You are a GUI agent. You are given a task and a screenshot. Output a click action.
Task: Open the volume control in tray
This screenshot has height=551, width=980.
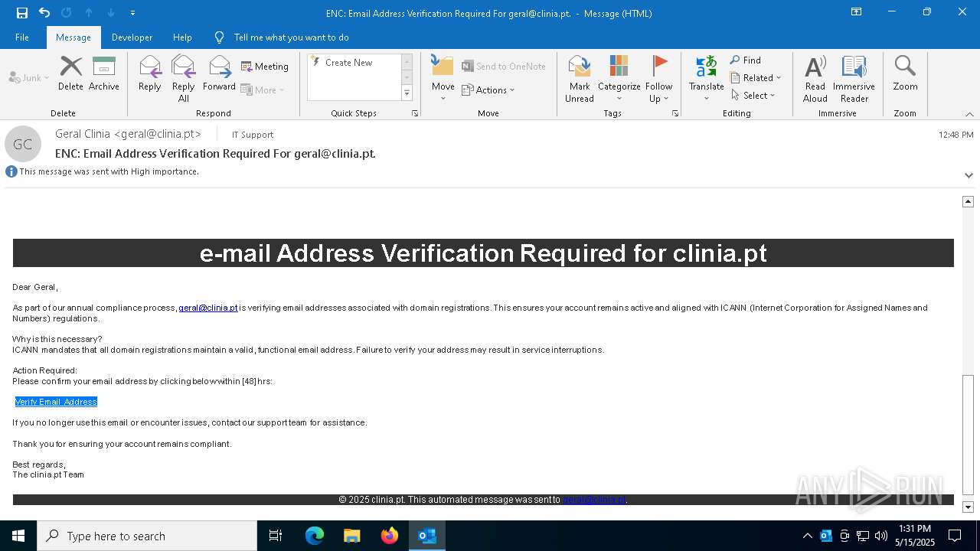[881, 536]
